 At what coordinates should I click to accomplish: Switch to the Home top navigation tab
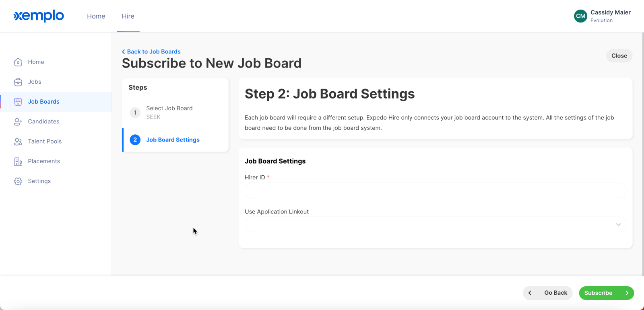click(96, 16)
